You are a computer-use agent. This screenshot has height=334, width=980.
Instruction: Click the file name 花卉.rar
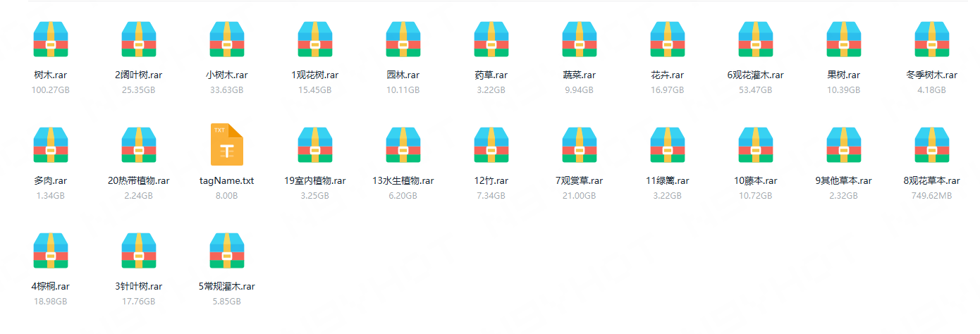click(668, 75)
